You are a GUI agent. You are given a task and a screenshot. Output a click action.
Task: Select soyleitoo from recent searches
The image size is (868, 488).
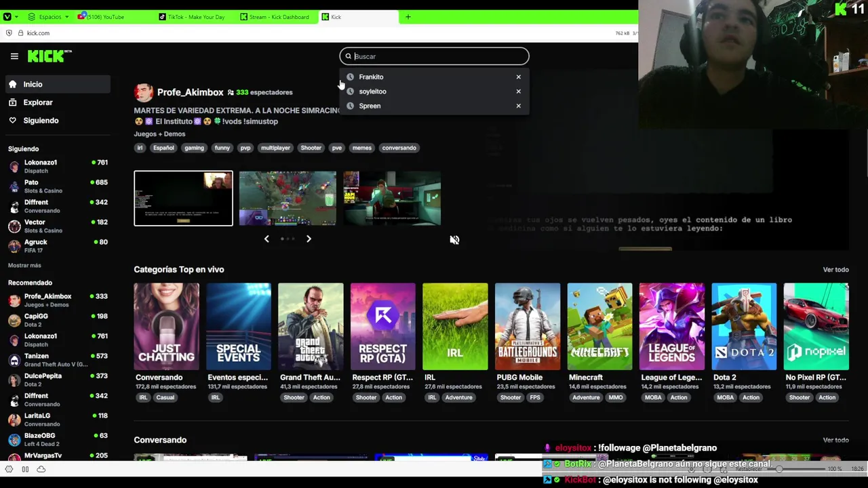372,91
